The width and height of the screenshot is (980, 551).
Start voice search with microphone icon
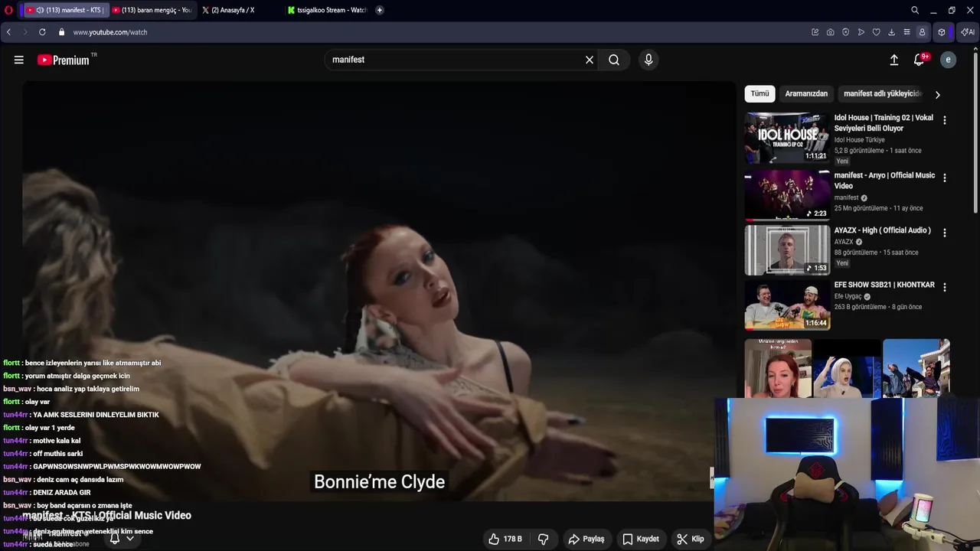click(x=648, y=60)
